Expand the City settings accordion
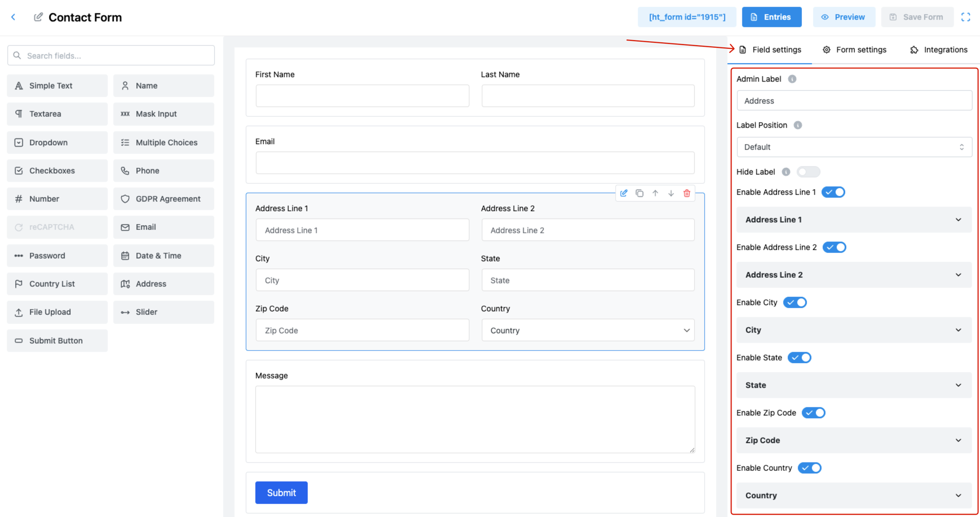The height and width of the screenshot is (517, 980). 854,330
